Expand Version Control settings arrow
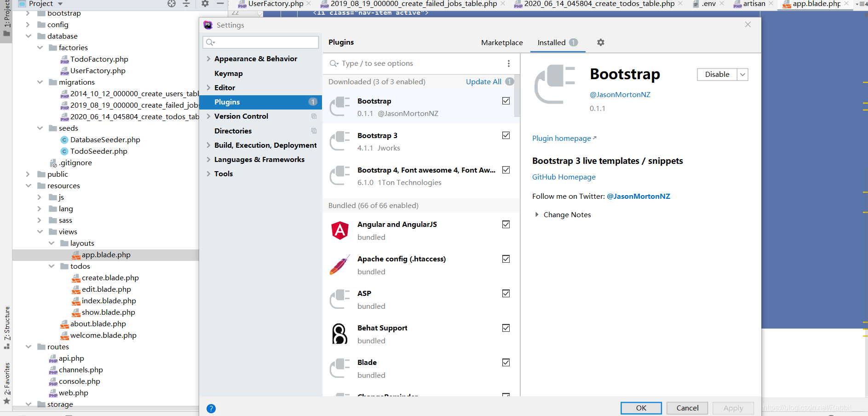 208,116
